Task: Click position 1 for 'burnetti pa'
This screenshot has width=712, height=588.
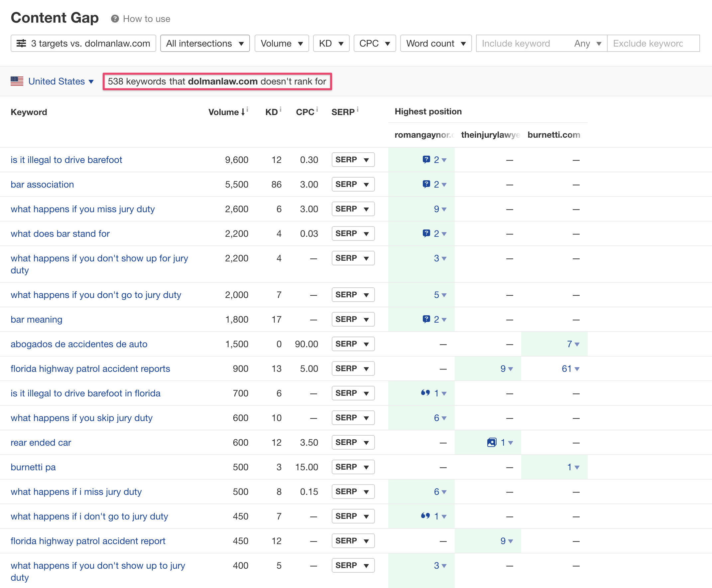Action: [573, 467]
